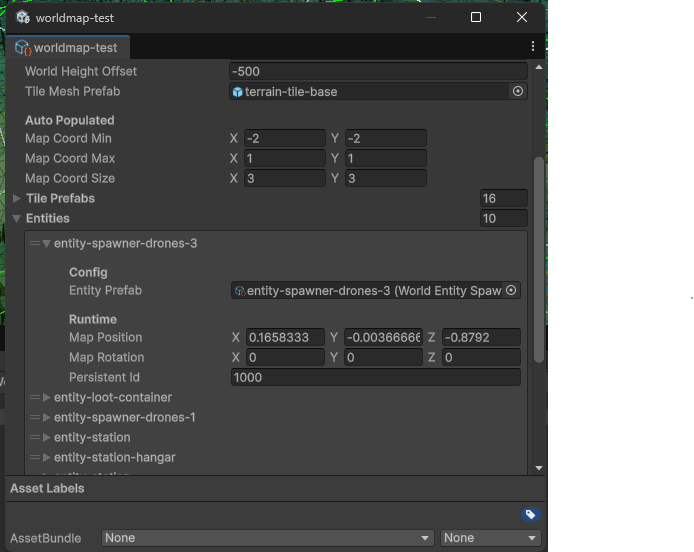
Task: Expand the Tile Prefabs list
Action: pyautogui.click(x=17, y=198)
